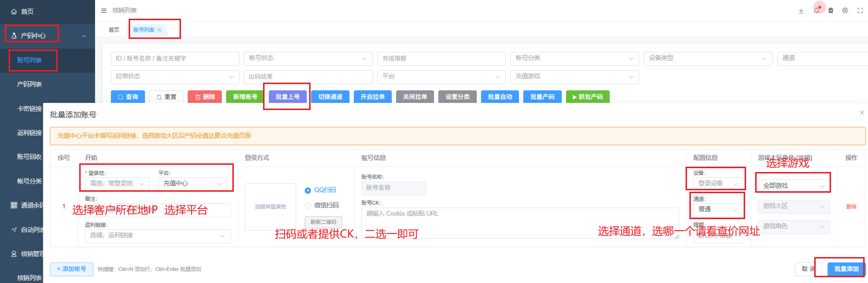Click the download icon in top header
Viewport: 868px width, 283px height.
(x=801, y=11)
